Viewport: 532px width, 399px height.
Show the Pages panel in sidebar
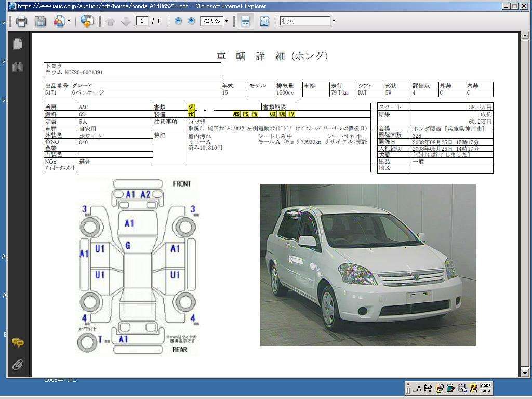pos(18,44)
